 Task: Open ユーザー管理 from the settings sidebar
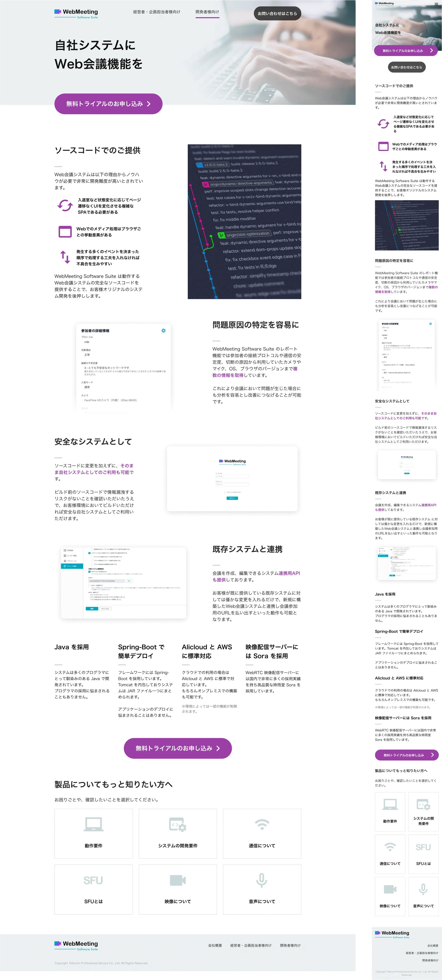tap(71, 556)
